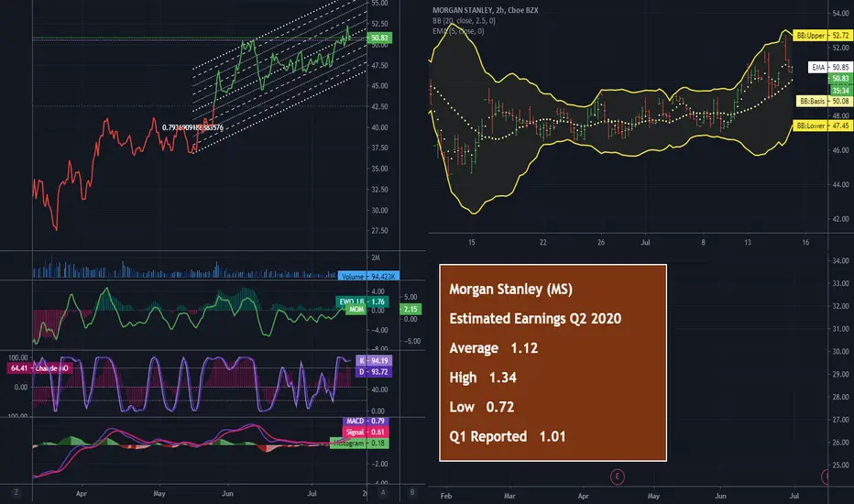Viewport: 854px width, 504px height.
Task: Click the Z timezone button at bottom left
Action: (16, 493)
